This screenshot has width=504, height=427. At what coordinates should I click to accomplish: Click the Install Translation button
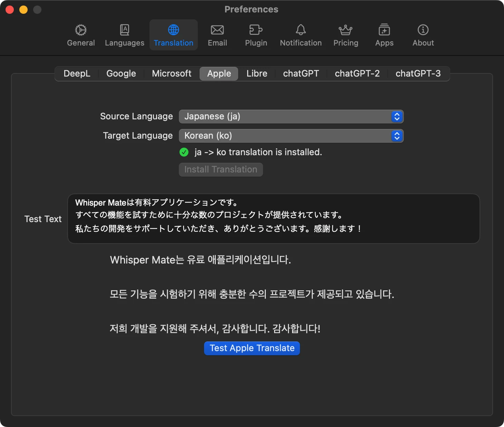(x=221, y=169)
